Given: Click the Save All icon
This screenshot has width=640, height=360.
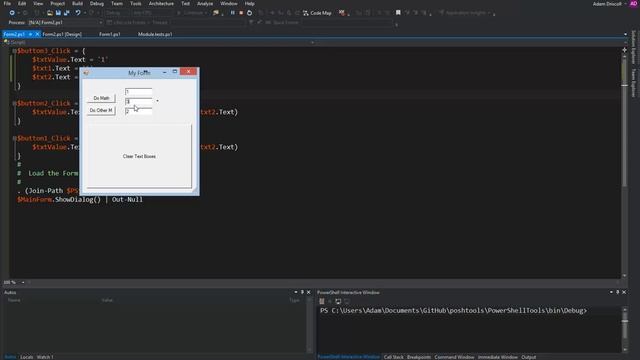Looking at the screenshot, I should coord(67,13).
